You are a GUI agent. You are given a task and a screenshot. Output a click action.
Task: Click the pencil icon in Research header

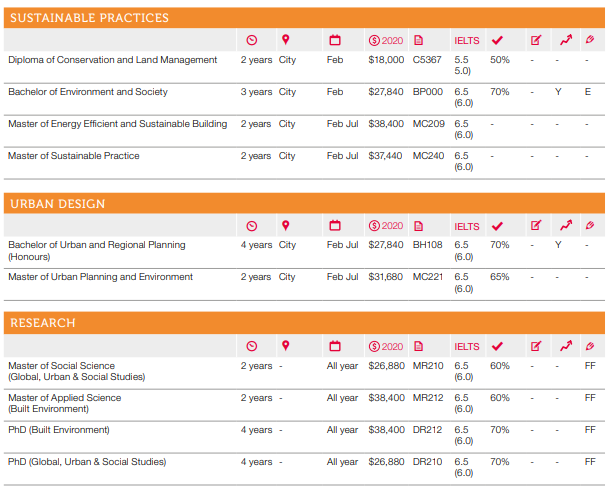(x=590, y=347)
